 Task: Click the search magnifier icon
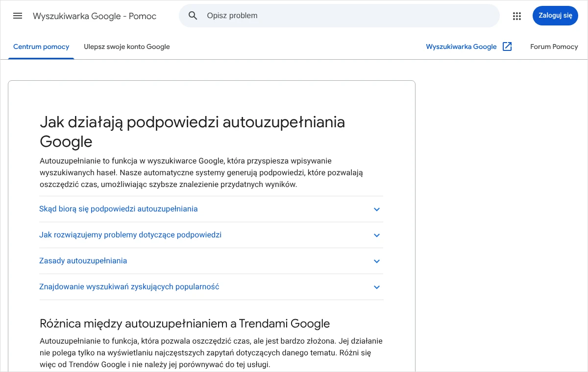click(193, 16)
